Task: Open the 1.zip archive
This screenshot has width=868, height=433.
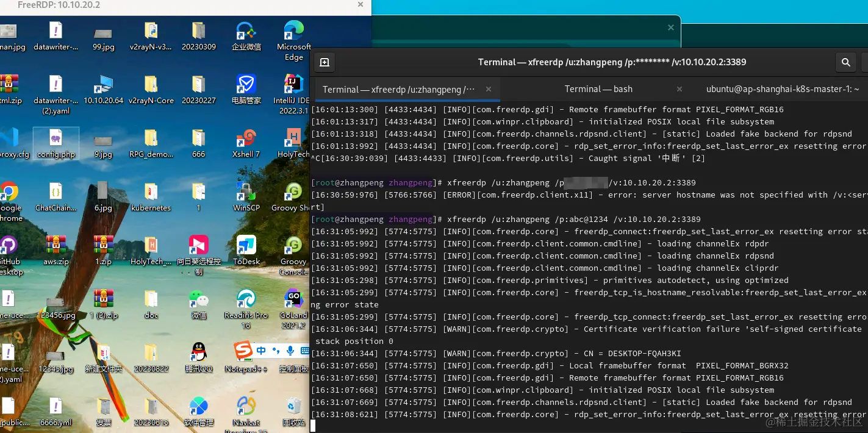Action: pyautogui.click(x=103, y=250)
